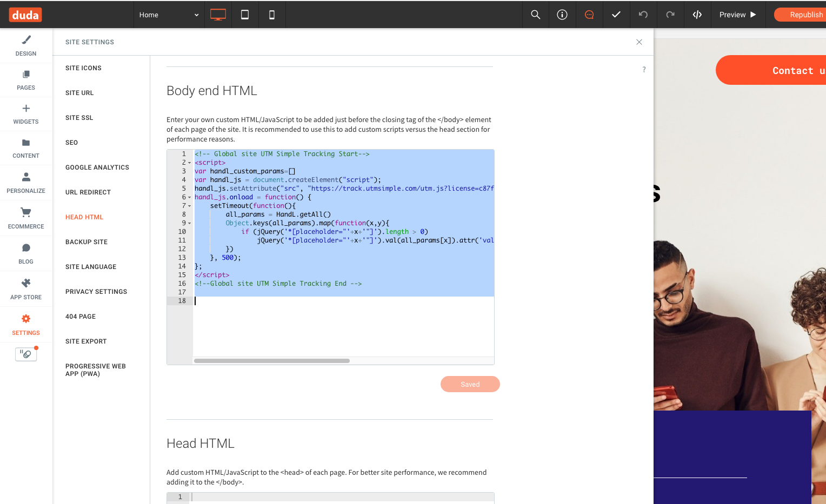Viewport: 826px width, 504px height.
Task: Open the Home page dropdown
Action: 169,15
